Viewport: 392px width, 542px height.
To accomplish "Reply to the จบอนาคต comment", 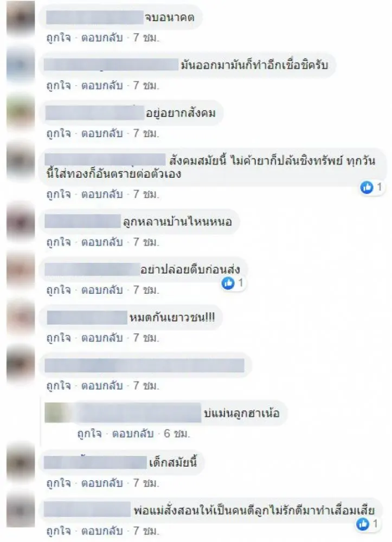I will [x=102, y=37].
